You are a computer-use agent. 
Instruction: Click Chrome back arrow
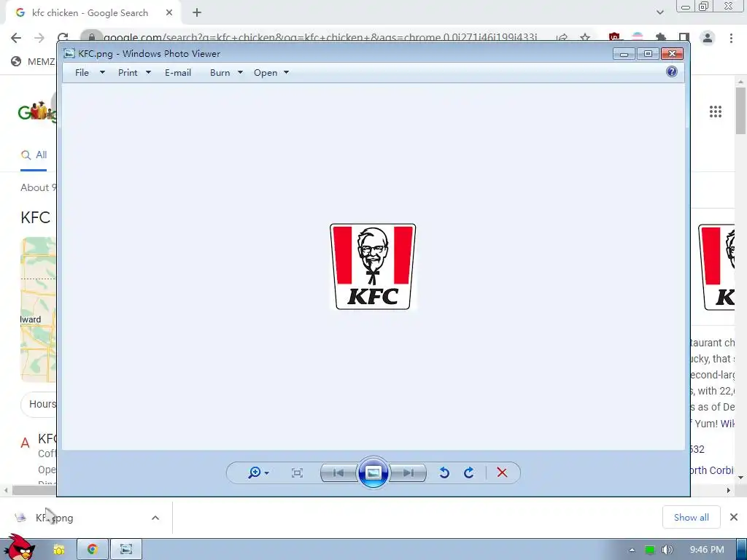pos(16,38)
